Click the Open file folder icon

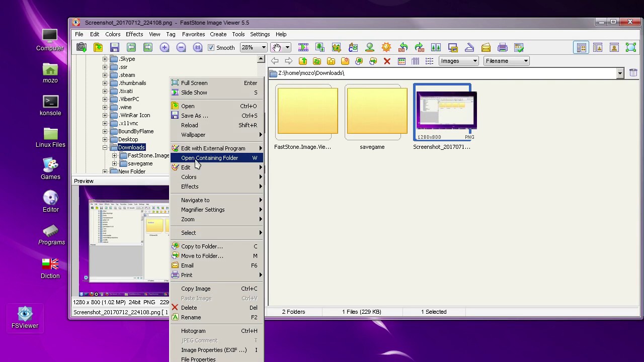tap(98, 48)
